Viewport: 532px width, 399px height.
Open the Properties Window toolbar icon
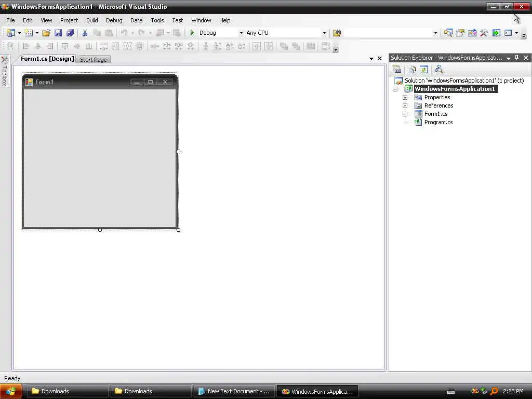tap(460, 33)
